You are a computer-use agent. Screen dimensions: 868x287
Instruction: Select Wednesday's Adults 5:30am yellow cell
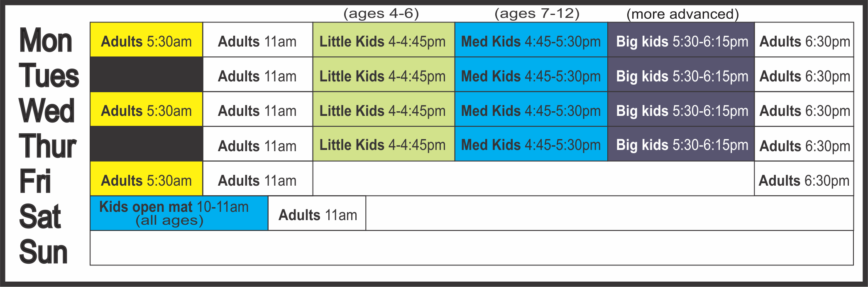146,109
